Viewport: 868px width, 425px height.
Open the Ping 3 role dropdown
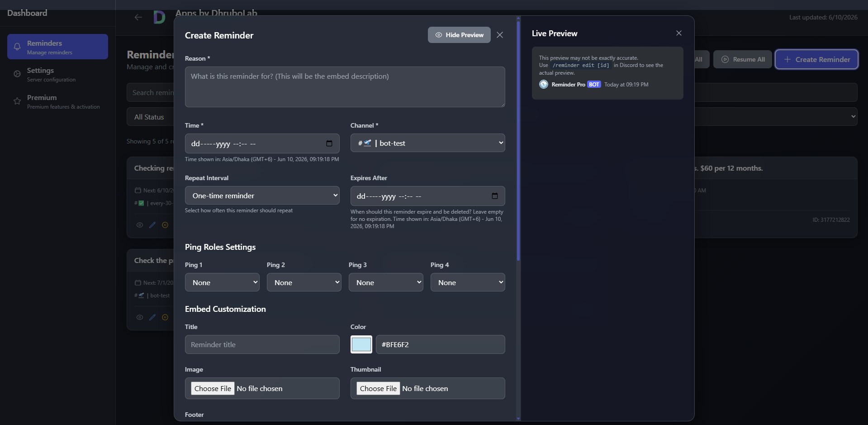pyautogui.click(x=386, y=282)
